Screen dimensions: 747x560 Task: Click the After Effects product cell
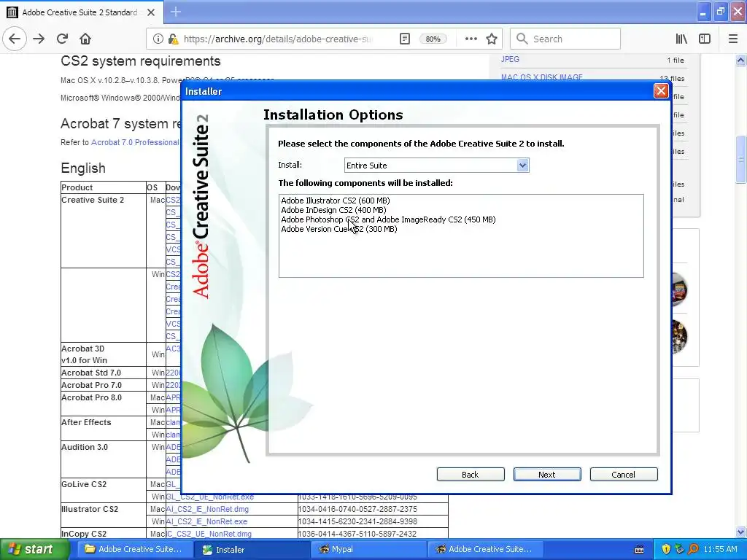(104, 429)
